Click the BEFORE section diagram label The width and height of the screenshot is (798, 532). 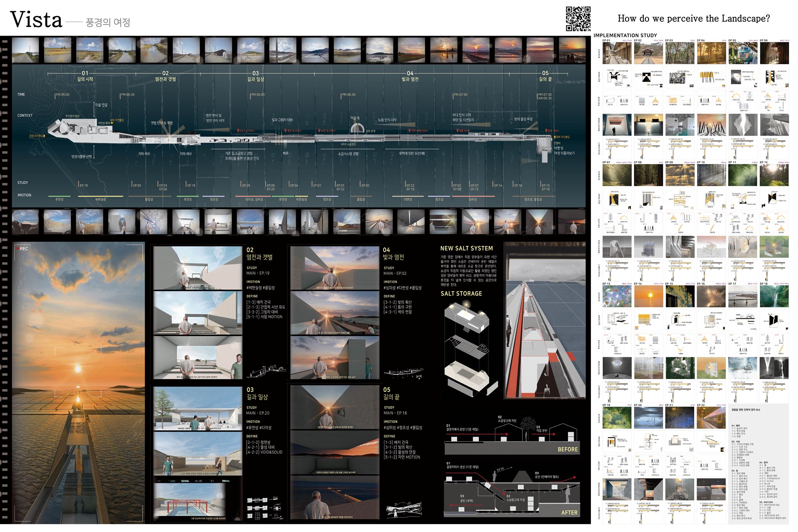tap(567, 449)
